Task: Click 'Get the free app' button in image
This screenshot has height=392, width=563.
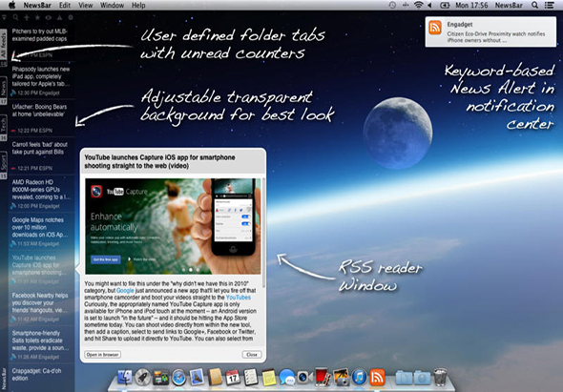Action: (x=106, y=259)
